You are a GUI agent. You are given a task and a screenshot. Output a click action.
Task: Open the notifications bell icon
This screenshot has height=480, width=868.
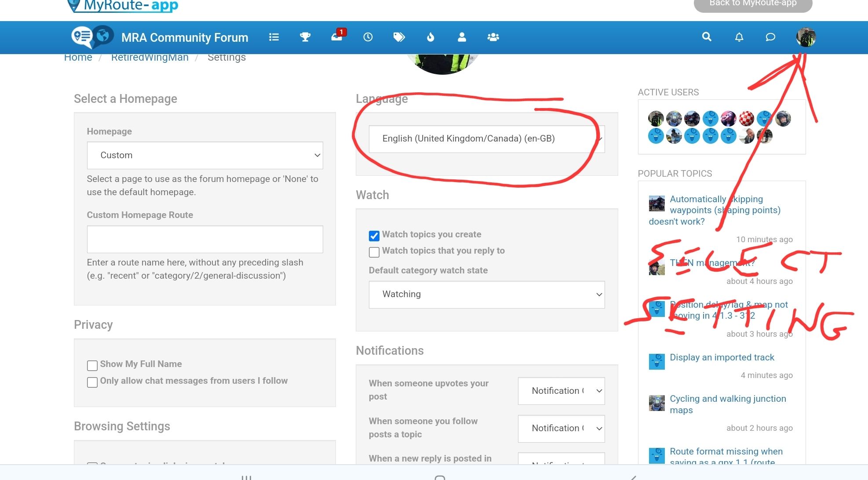tap(739, 37)
